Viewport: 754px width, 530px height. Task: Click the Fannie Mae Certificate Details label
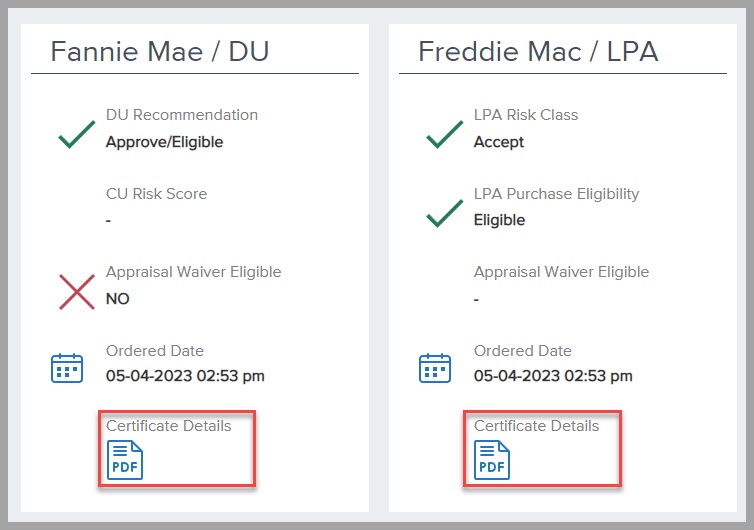(x=168, y=426)
